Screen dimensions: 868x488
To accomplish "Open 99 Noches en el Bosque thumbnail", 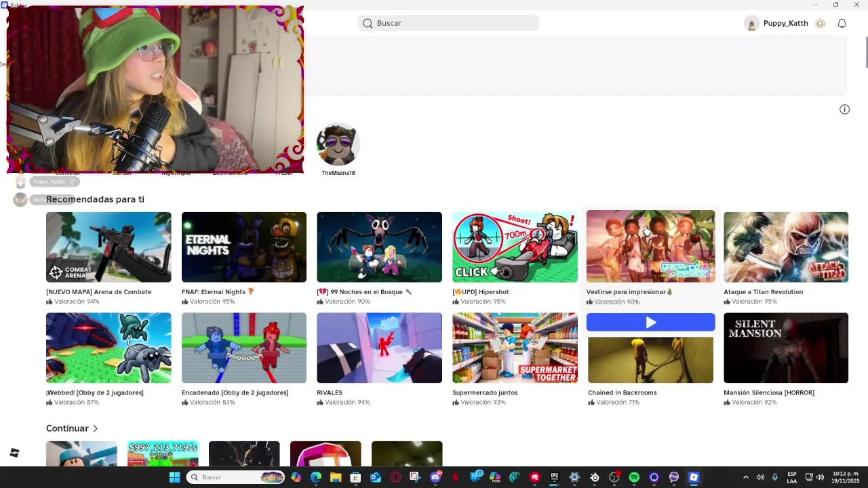I will tap(379, 247).
